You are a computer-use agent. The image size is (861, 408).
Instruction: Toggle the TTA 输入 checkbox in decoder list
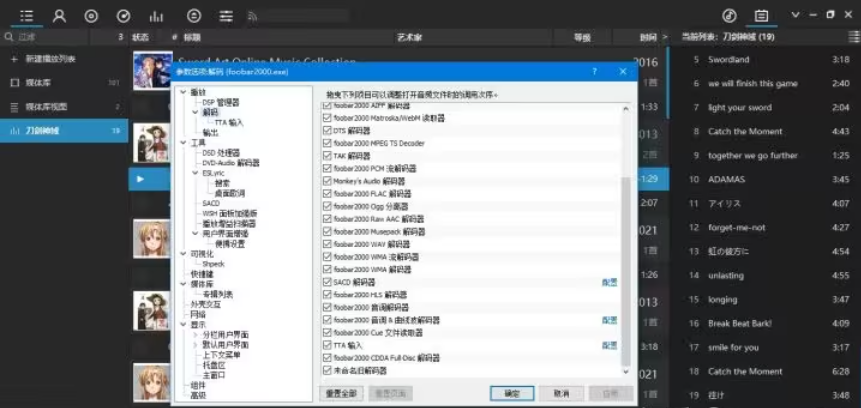[x=328, y=345]
